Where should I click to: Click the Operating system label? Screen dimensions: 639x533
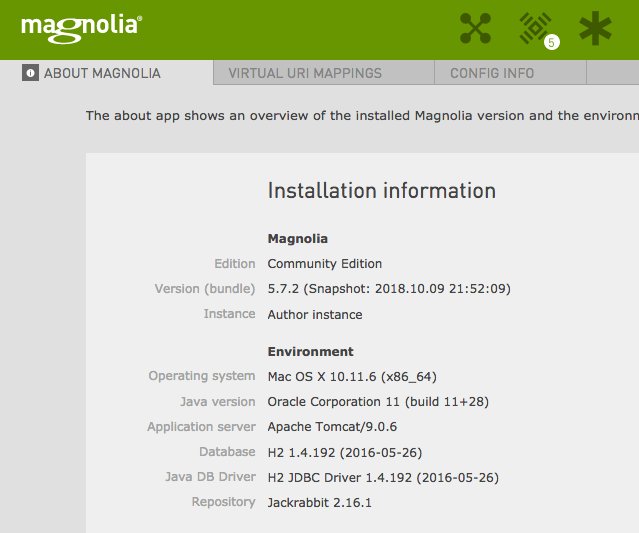click(202, 376)
